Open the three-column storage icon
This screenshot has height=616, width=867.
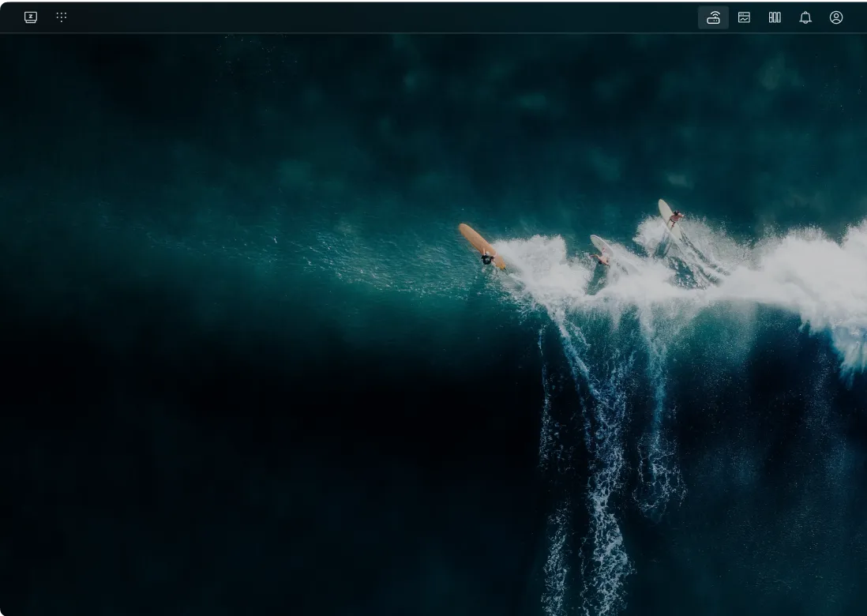pos(775,17)
